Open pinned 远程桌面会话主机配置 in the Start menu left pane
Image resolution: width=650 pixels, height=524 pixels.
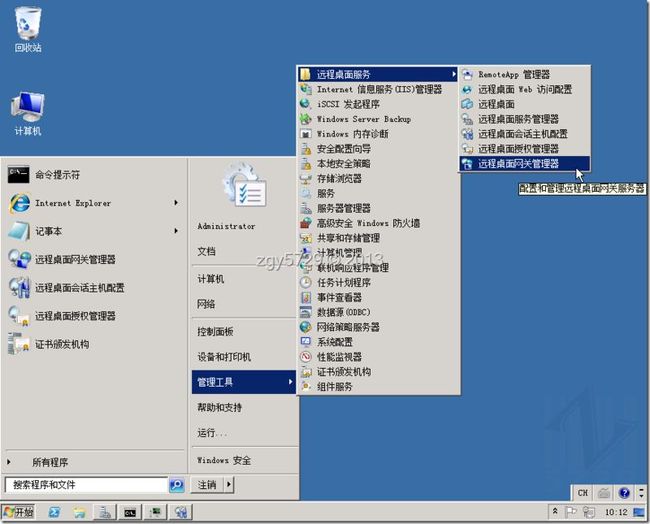pyautogui.click(x=94, y=288)
